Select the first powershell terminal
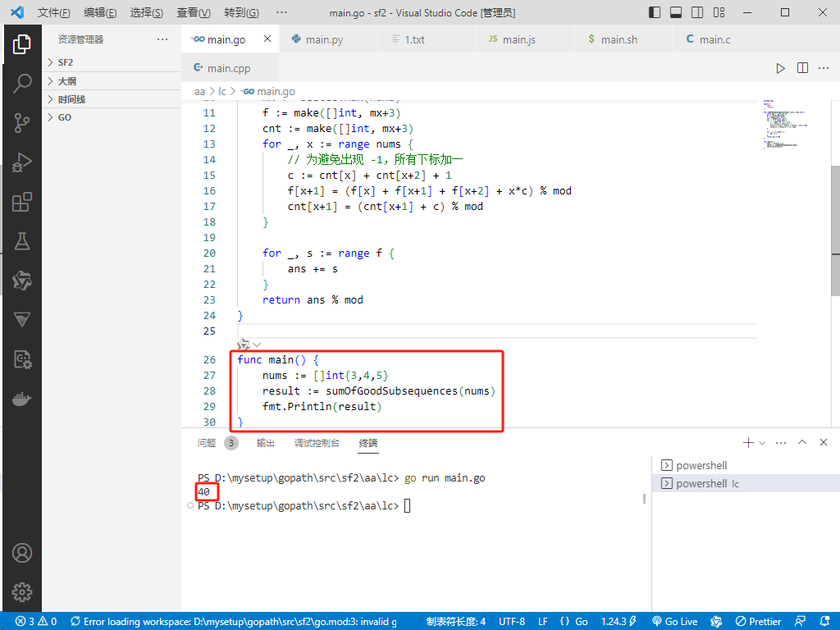This screenshot has height=630, width=840. point(746,465)
